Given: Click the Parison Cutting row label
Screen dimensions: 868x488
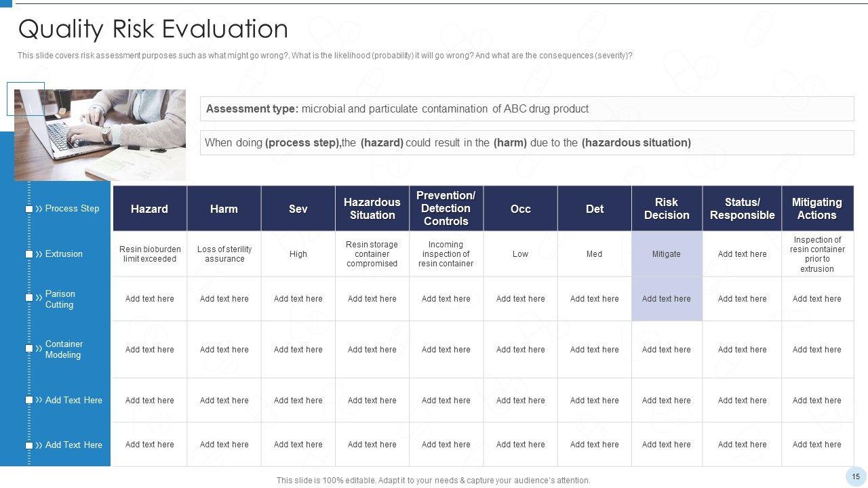Looking at the screenshot, I should click(x=60, y=299).
